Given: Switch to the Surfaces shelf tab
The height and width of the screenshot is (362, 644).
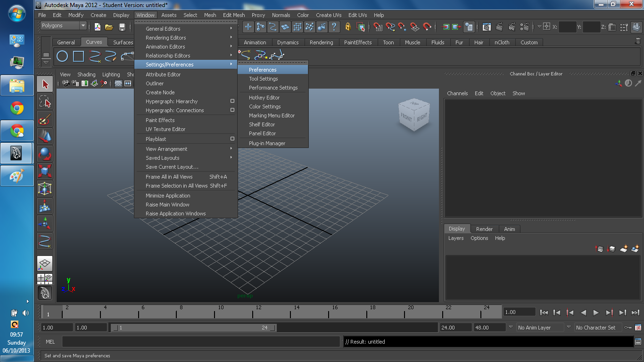Looking at the screenshot, I should click(123, 42).
